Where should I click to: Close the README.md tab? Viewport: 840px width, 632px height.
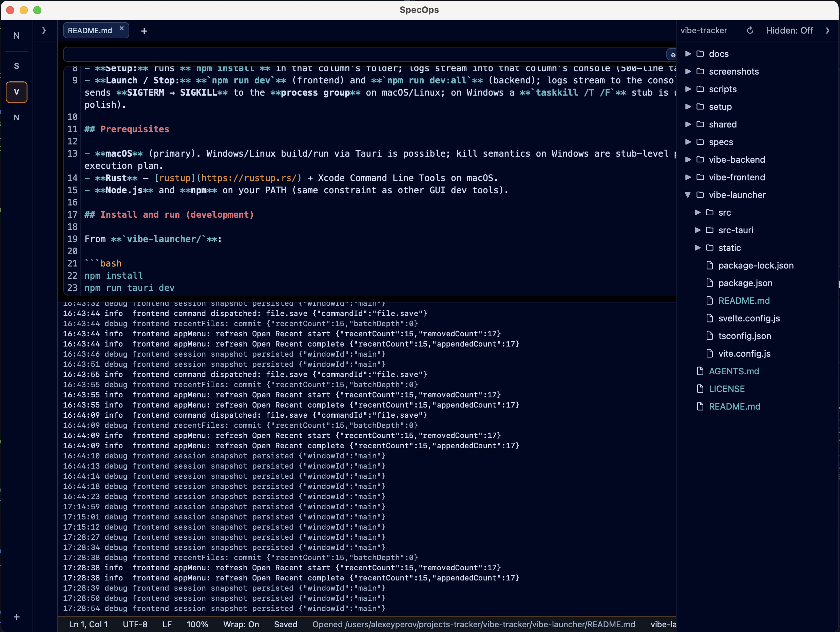pyautogui.click(x=121, y=28)
